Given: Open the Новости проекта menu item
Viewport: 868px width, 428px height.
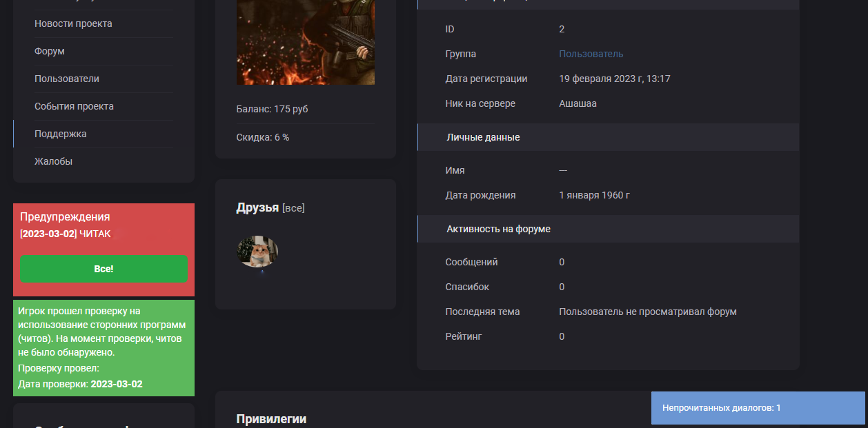Looking at the screenshot, I should click(73, 23).
